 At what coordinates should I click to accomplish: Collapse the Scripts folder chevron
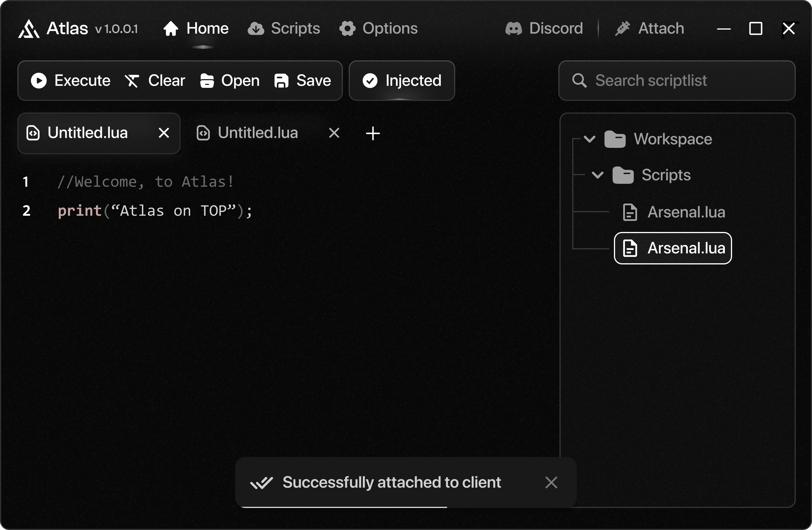597,175
